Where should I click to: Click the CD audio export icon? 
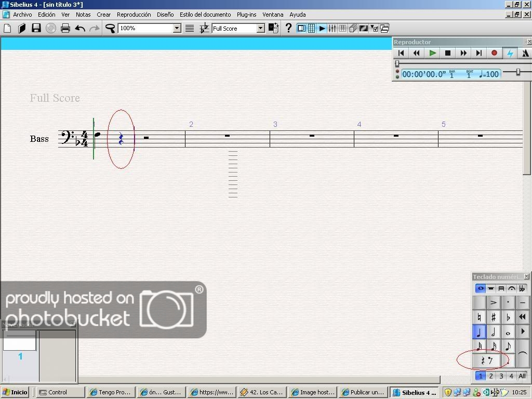point(51,28)
